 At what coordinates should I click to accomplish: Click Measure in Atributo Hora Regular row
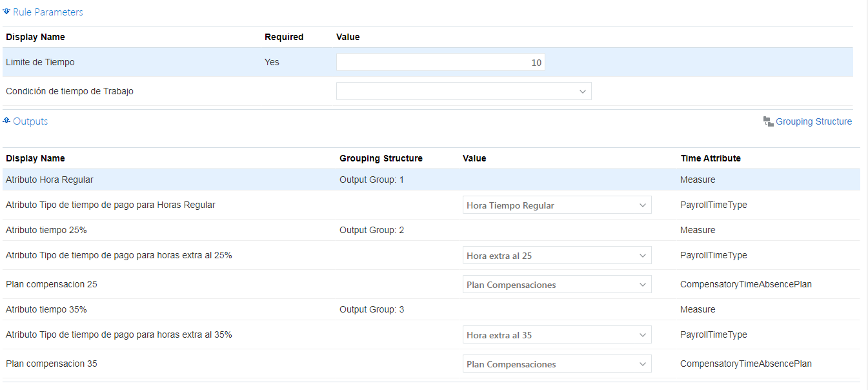click(698, 180)
